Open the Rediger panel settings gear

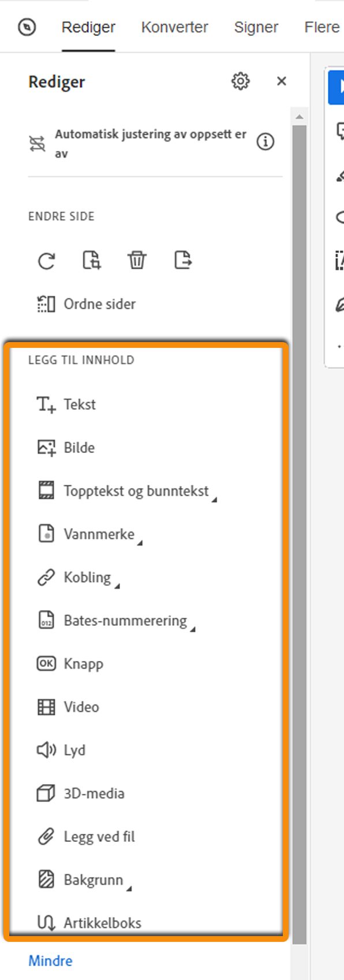coord(240,81)
